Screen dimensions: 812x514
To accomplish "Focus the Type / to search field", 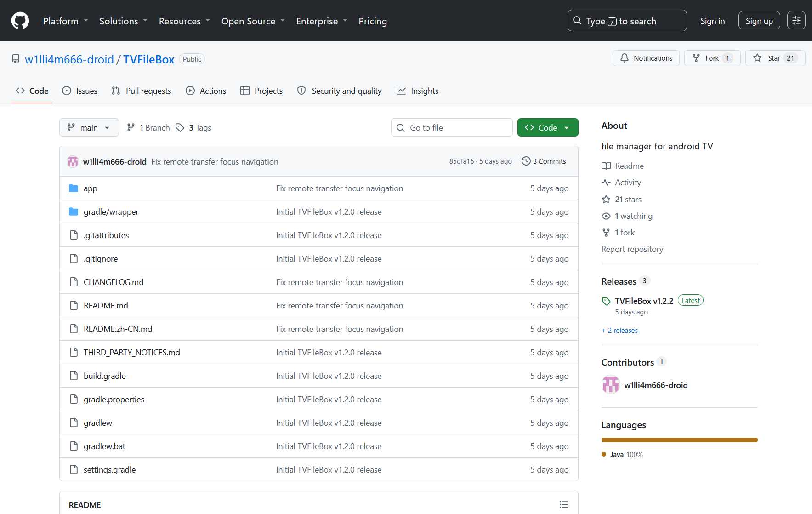I will 627,21.
